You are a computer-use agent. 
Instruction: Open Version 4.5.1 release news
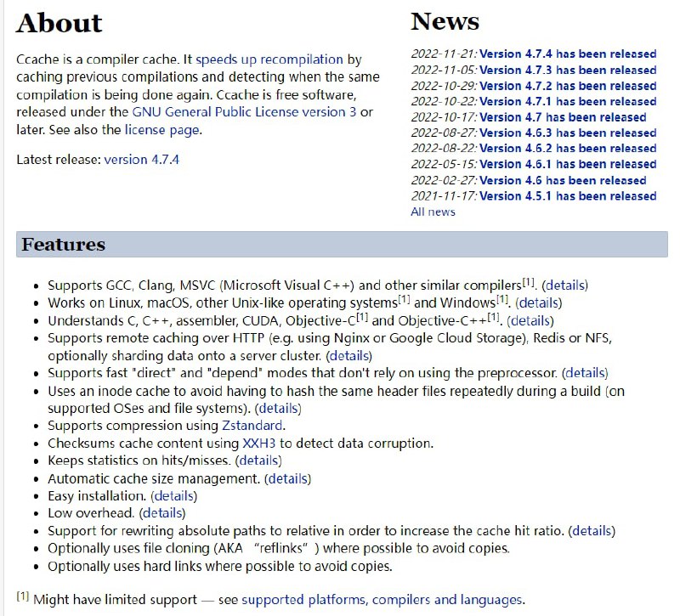point(567,196)
